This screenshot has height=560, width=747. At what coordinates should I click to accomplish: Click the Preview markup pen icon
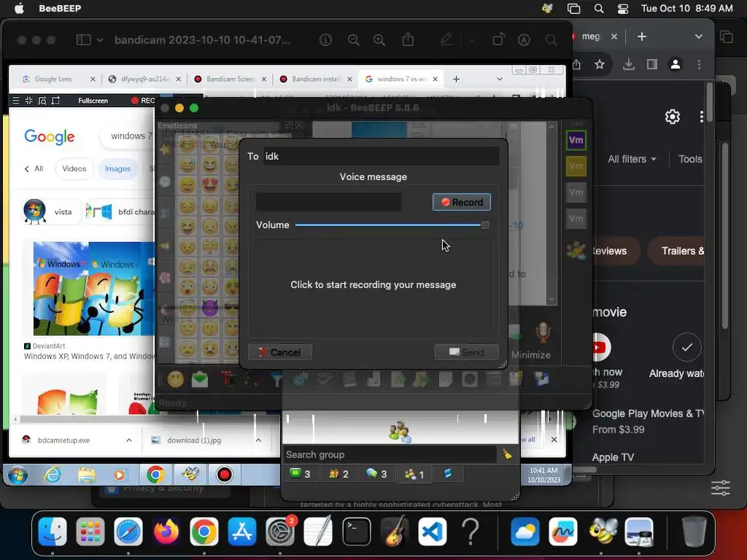click(x=446, y=39)
